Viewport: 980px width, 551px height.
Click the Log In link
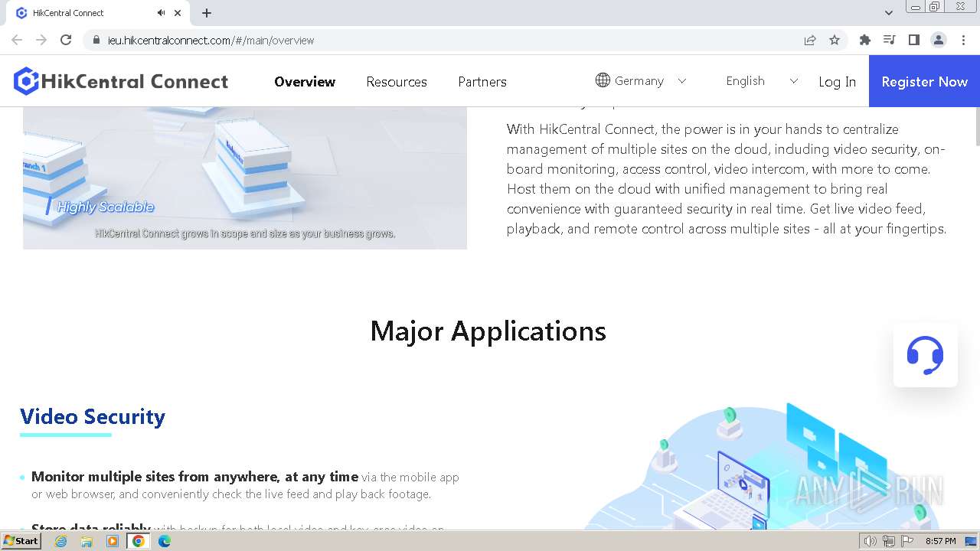click(x=837, y=81)
